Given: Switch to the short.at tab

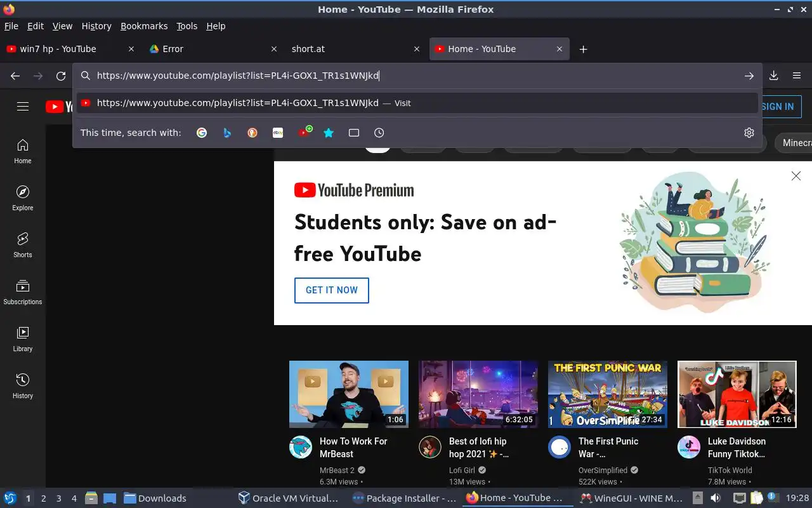Looking at the screenshot, I should [x=355, y=49].
